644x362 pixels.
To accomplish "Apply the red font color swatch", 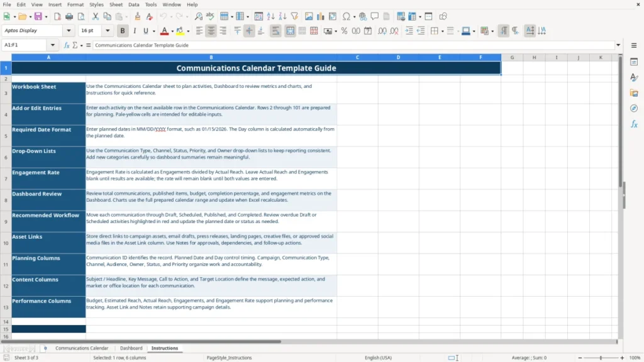I will pos(164,31).
